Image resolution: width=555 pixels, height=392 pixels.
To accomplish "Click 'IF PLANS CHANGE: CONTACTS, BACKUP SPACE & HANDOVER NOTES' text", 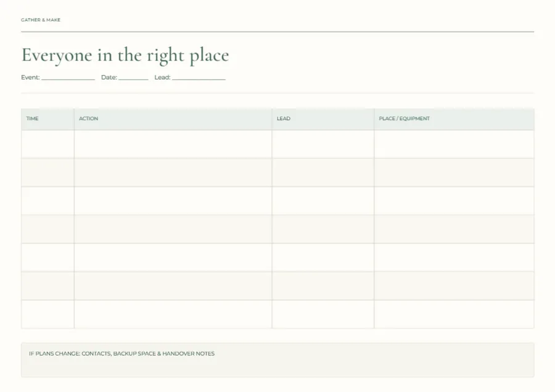I will (121, 353).
